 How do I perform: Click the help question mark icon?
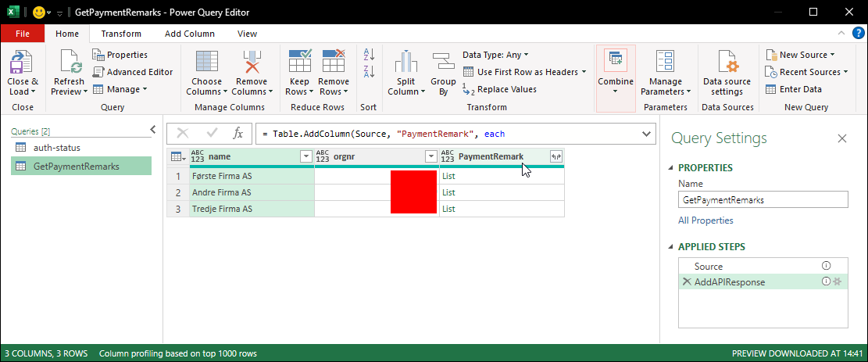858,34
